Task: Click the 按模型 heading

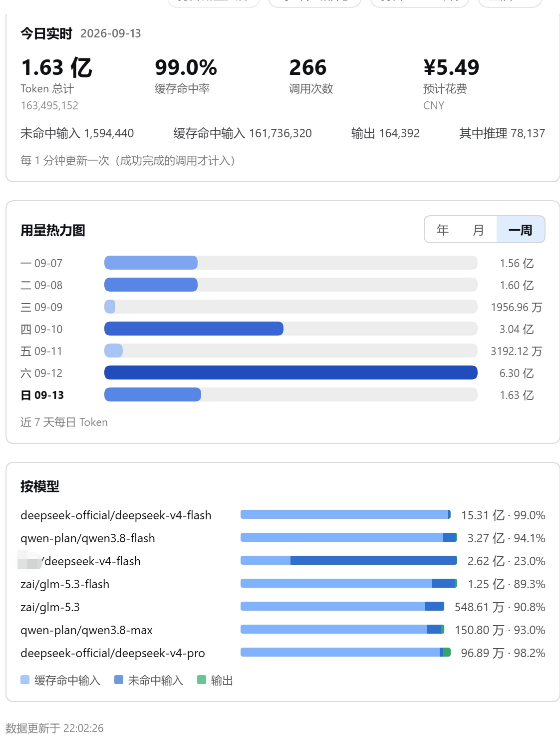Action: pyautogui.click(x=40, y=486)
